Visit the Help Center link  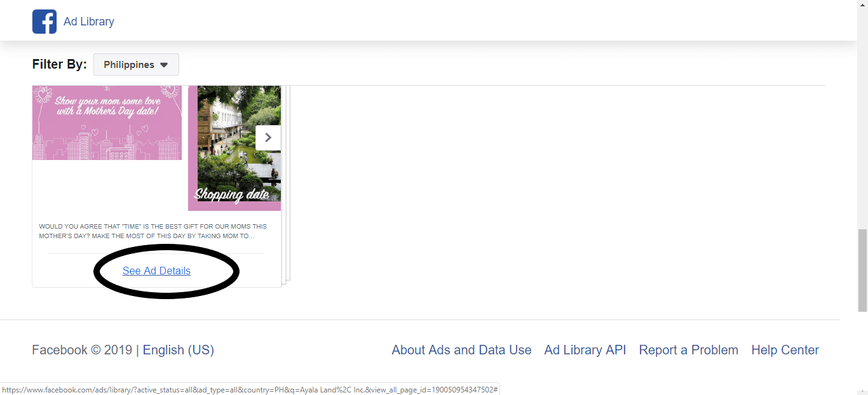785,350
